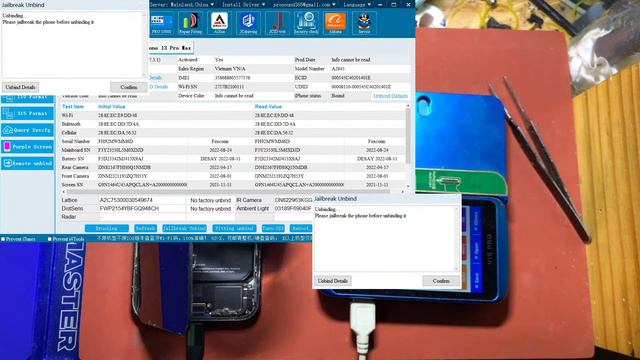Open the Repair Fitting tool
This screenshot has width=640, height=360.
coord(190,23)
